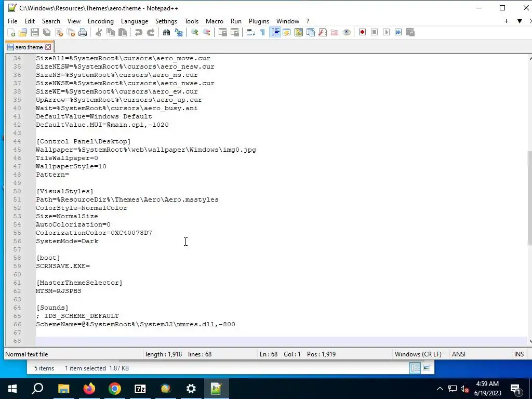Switch Explorer window to details view icon

[x=415, y=368]
